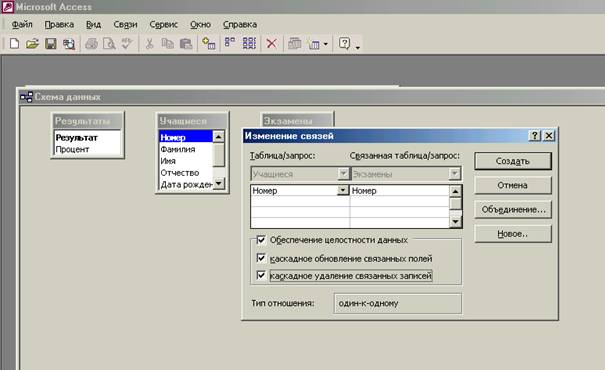
Task: Expand the Учащиеся table combo box
Action: coord(343,174)
